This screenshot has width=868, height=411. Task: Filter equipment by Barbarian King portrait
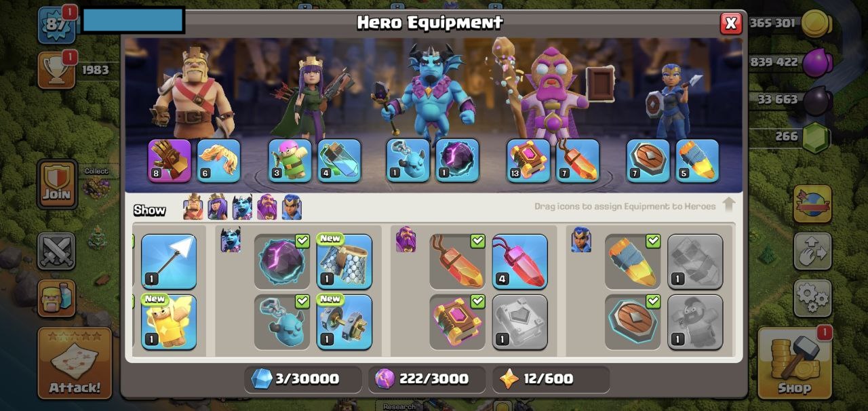(x=193, y=207)
